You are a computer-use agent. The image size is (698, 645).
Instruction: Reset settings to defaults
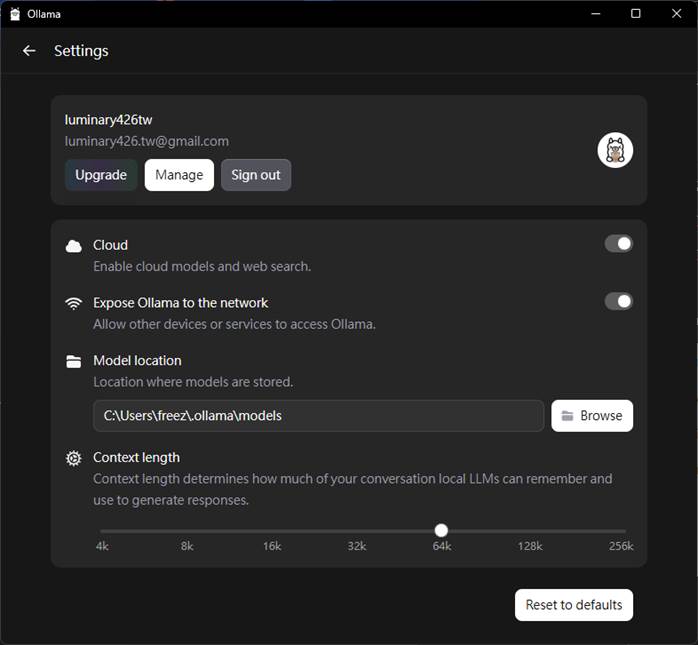pyautogui.click(x=573, y=605)
